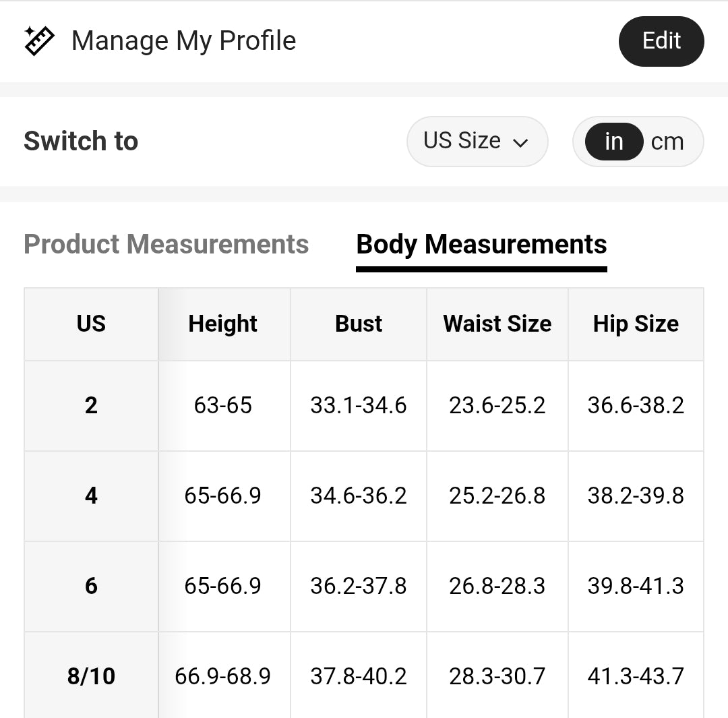Click the Height column header
This screenshot has height=718, width=728.
pos(223,324)
